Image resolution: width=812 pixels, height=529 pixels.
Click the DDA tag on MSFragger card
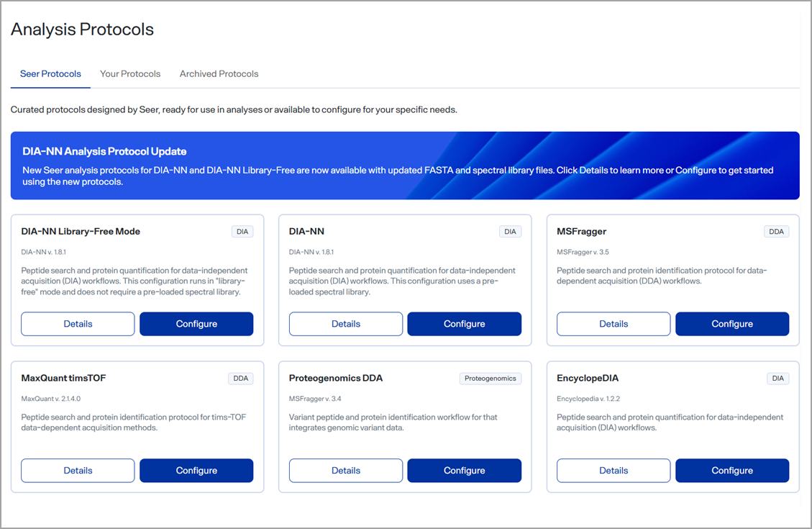point(776,232)
